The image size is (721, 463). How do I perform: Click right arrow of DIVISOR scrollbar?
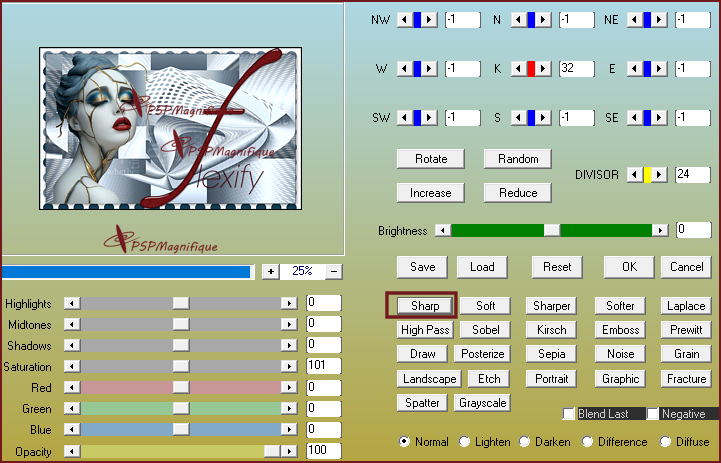(x=660, y=175)
